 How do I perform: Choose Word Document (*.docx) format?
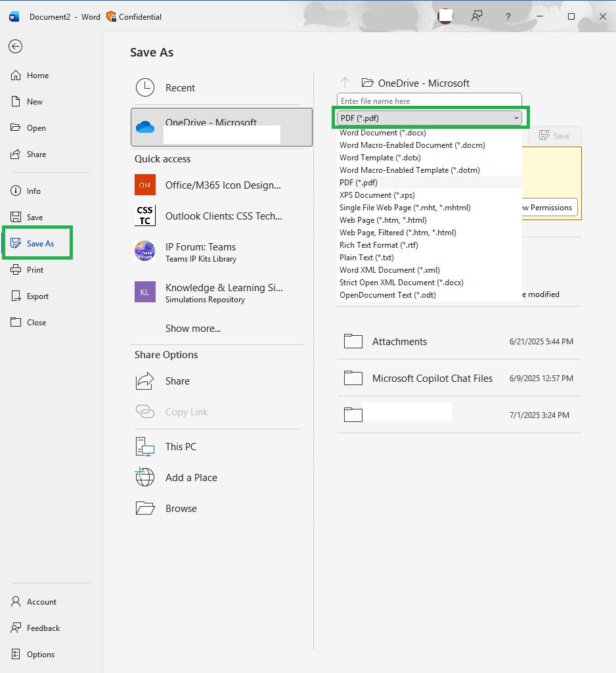coord(429,133)
